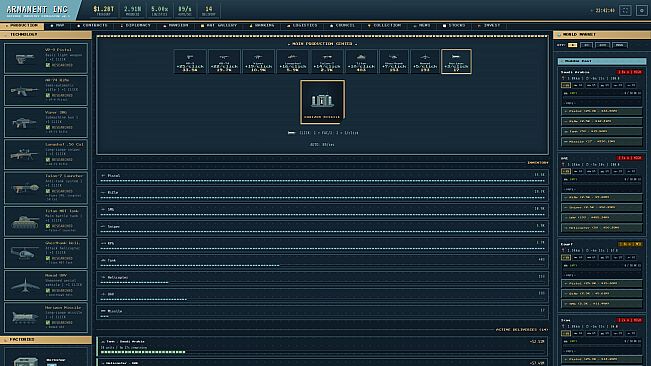Choose the first quantity option in World Market

[x=572, y=45]
